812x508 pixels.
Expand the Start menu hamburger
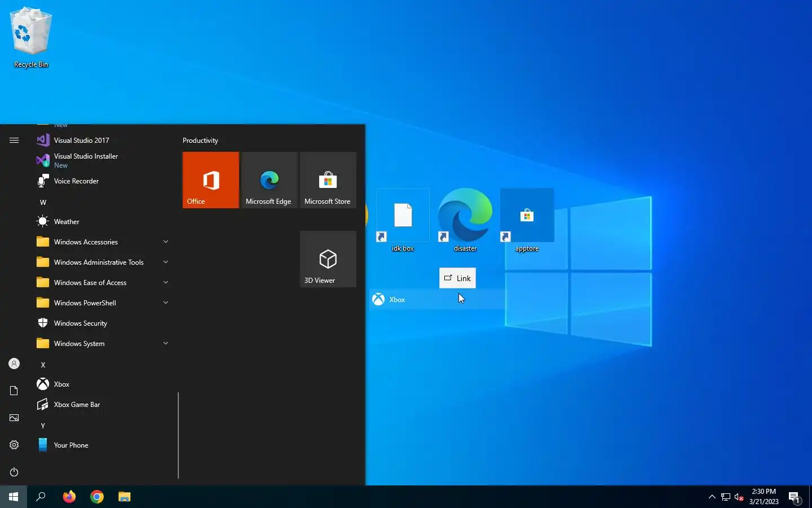(x=14, y=140)
